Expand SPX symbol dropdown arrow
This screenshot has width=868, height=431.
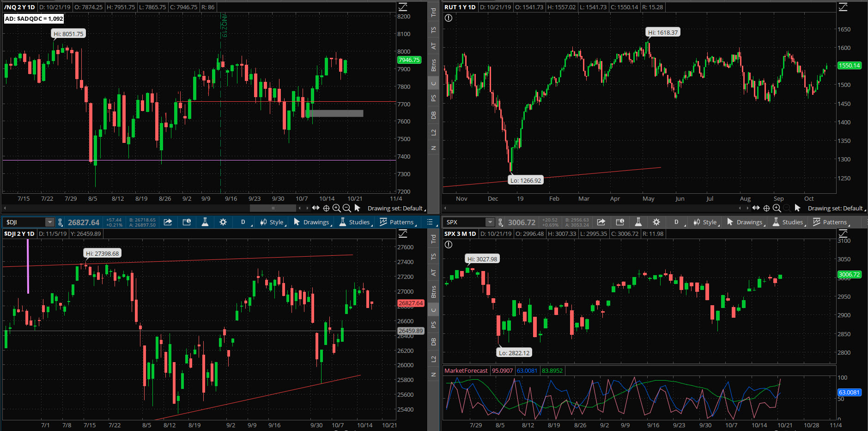(490, 222)
